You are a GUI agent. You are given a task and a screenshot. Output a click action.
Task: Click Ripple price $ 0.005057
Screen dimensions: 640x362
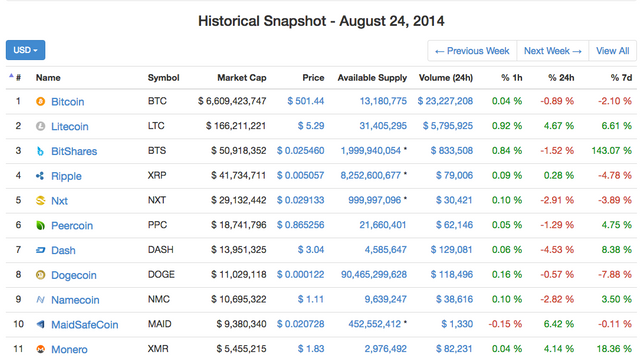(300, 175)
